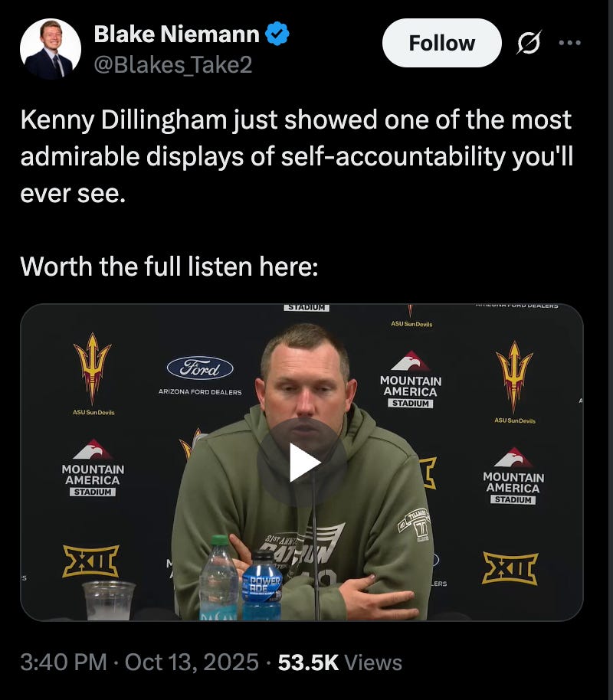Open the Grok slashed-circle icon
This screenshot has height=700, width=613.
529,43
